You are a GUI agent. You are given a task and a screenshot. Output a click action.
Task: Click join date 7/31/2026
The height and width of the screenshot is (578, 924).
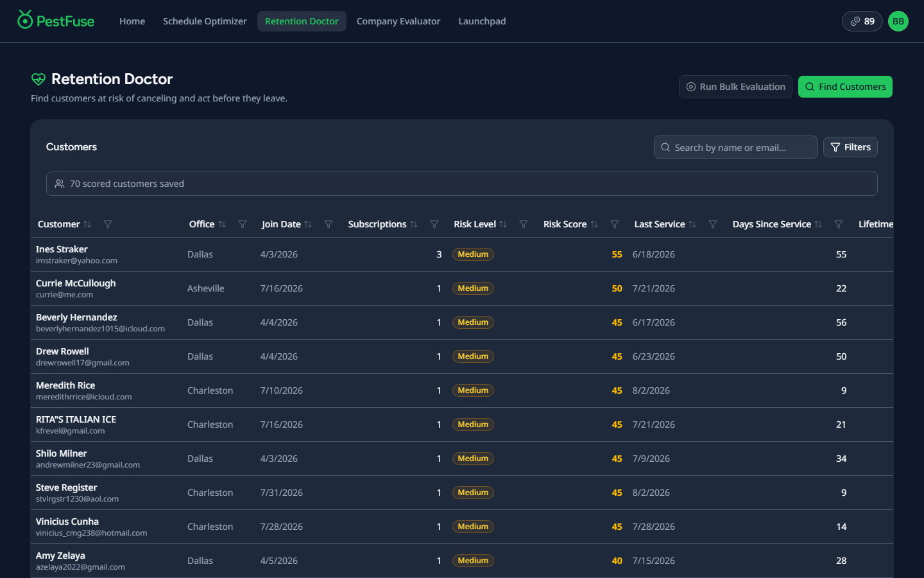pos(282,493)
